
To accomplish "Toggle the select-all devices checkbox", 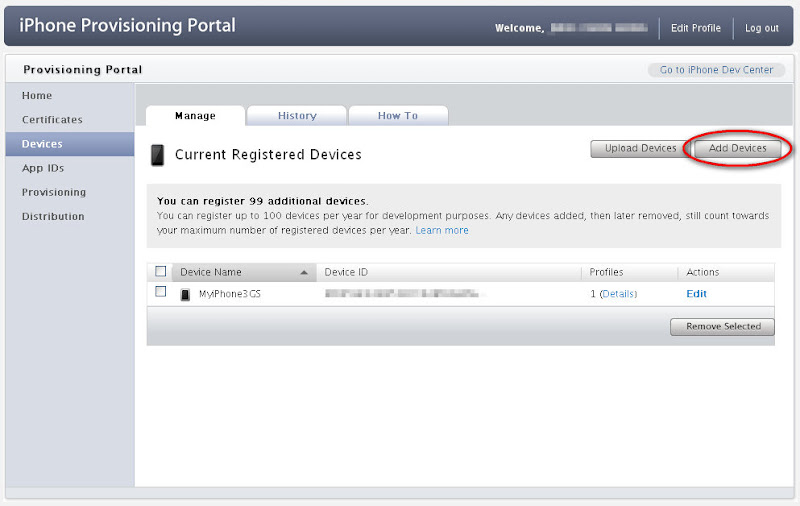I will click(x=161, y=272).
